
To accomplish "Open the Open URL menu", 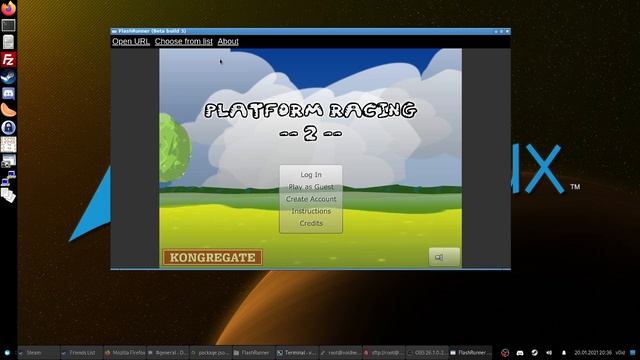I will point(131,42).
